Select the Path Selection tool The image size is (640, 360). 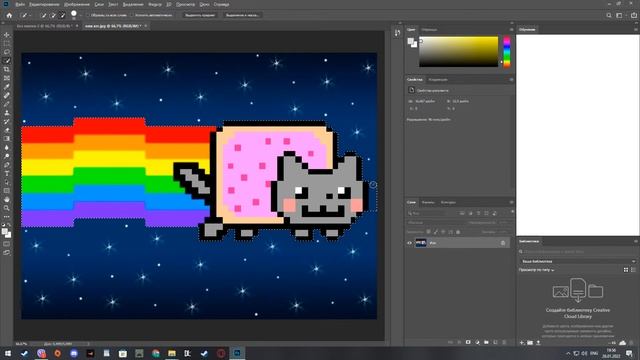coord(7,182)
